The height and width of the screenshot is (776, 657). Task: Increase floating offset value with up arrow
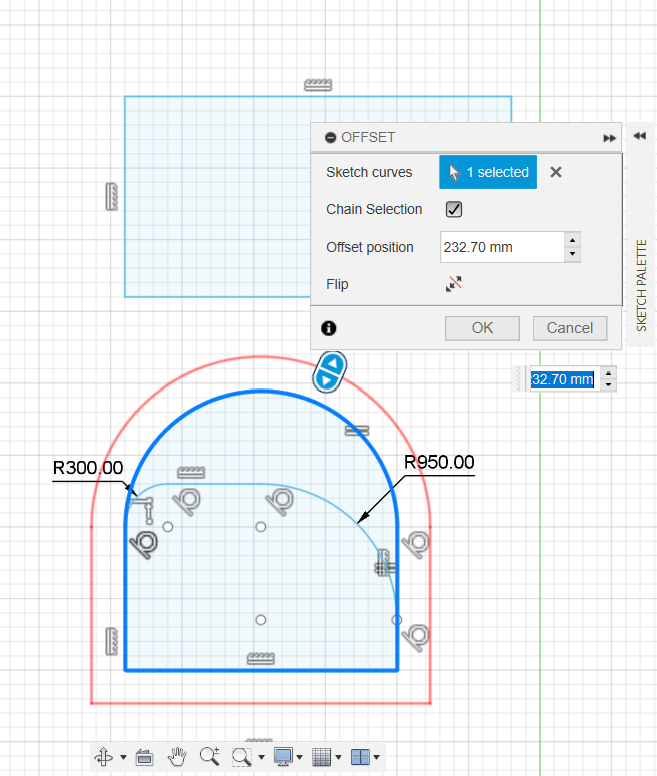tap(609, 373)
